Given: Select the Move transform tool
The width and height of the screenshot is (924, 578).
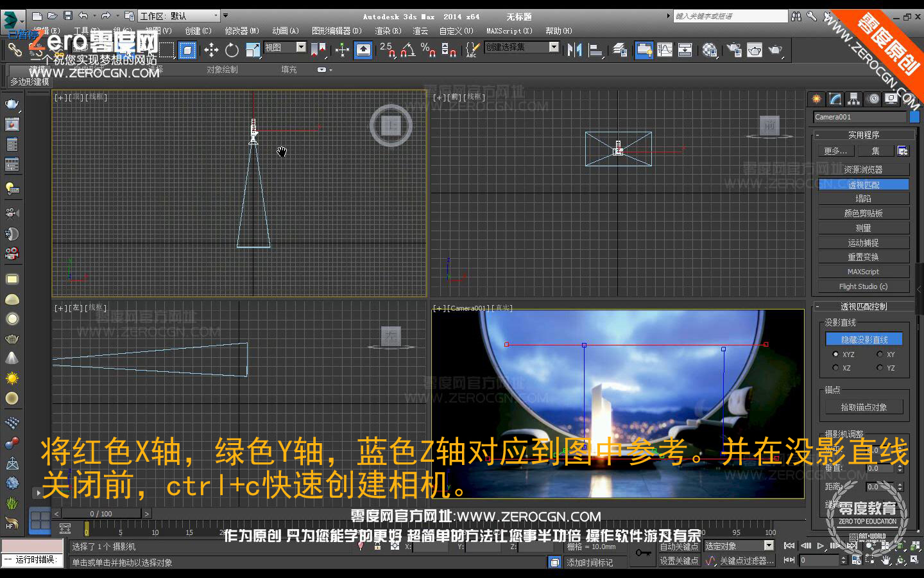Looking at the screenshot, I should click(211, 50).
